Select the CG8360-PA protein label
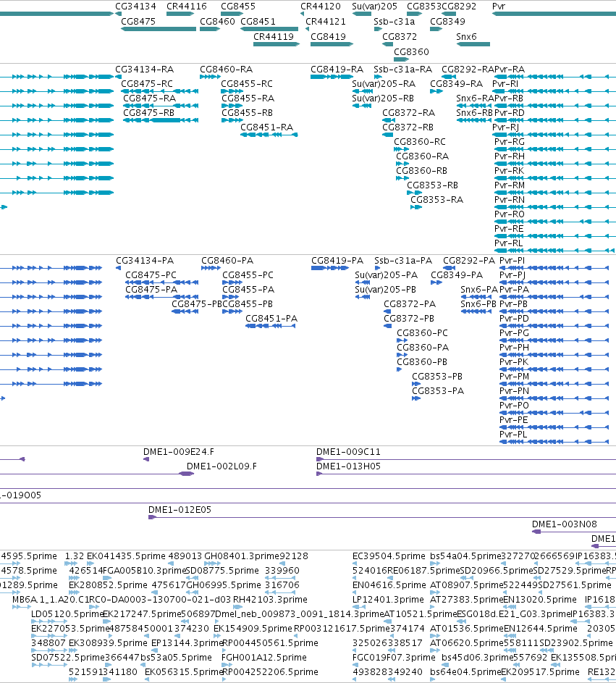Screen dimensions: 616x683 click(x=422, y=348)
